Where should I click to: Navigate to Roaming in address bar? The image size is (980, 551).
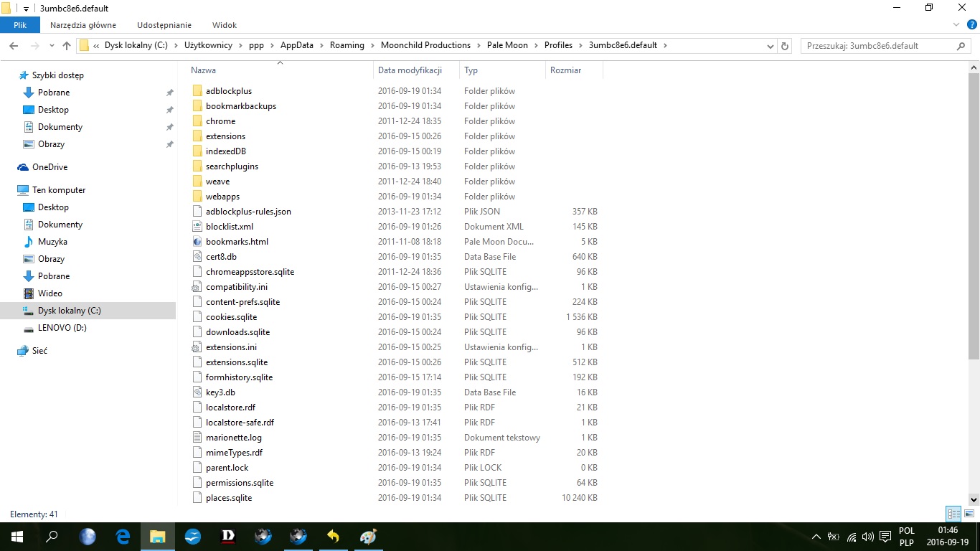347,45
